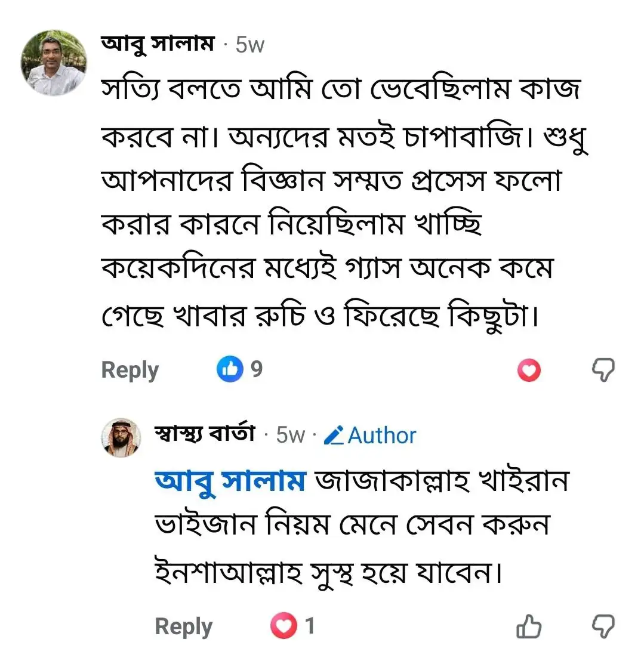Click the reaction count 1 on author's reply
The width and height of the screenshot is (644, 667).
point(310,626)
